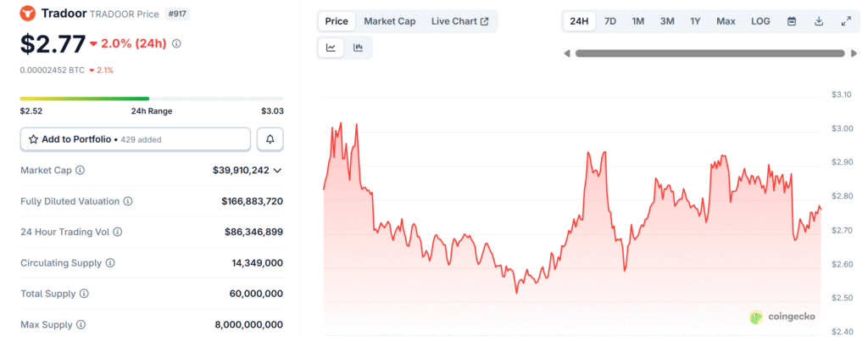Screen dimensions: 868x337
Task: Switch to the Market Cap tab
Action: 390,21
